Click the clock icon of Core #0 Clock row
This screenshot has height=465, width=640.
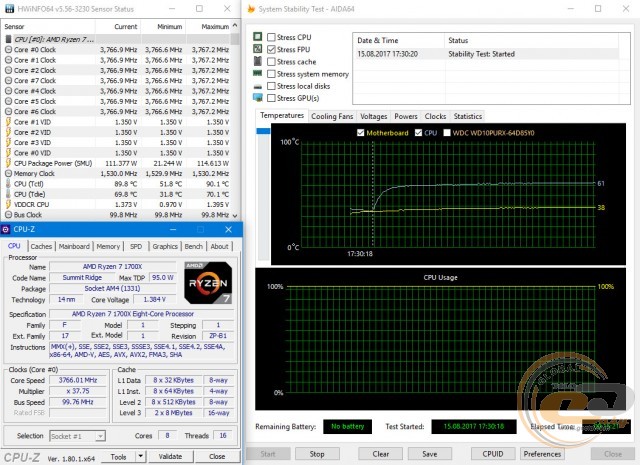point(9,49)
